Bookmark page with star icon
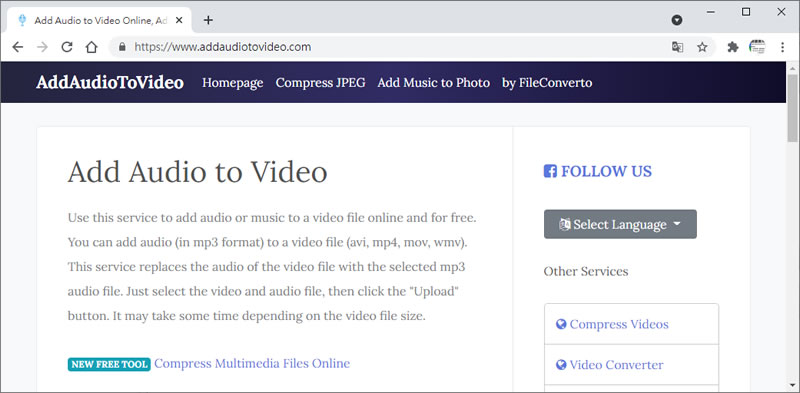This screenshot has height=393, width=800. point(703,47)
